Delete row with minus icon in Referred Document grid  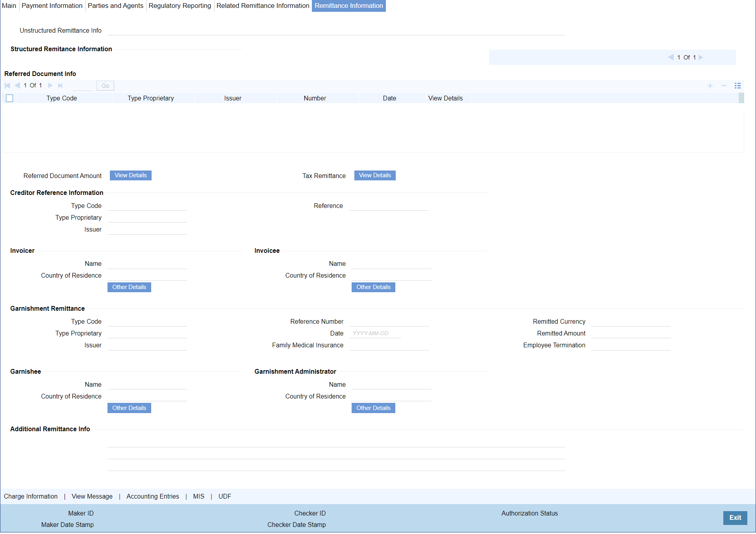click(x=724, y=85)
